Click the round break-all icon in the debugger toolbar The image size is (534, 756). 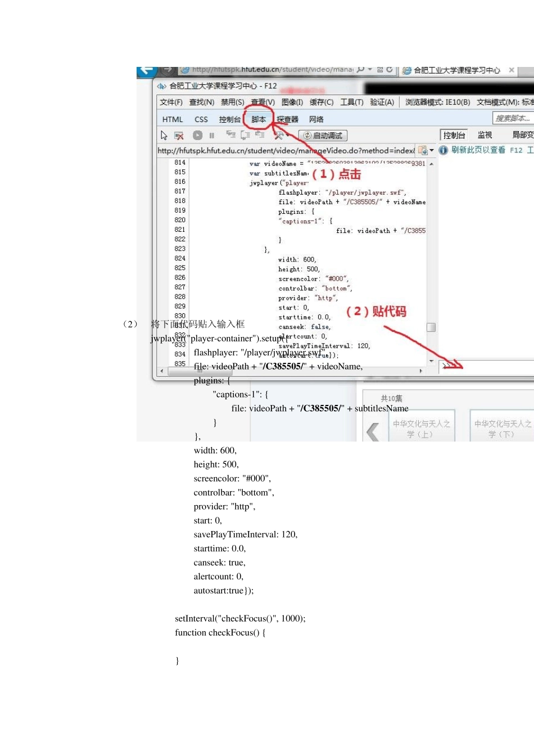(x=197, y=136)
